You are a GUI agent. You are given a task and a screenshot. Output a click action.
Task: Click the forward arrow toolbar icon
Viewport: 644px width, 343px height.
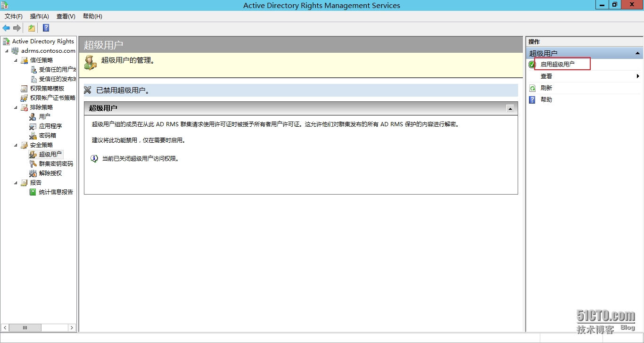(x=17, y=28)
